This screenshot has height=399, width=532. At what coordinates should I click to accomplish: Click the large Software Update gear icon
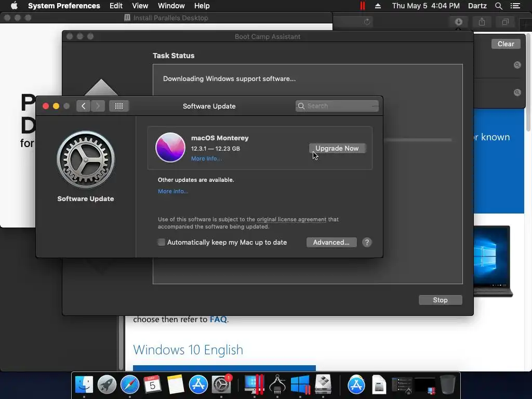pos(86,160)
